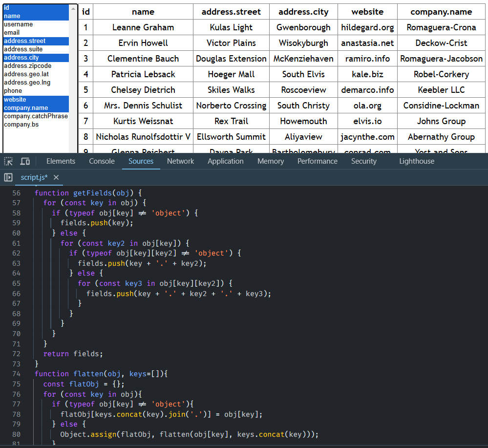Select 'username' in the field list
This screenshot has width=488, height=448.
tap(36, 24)
